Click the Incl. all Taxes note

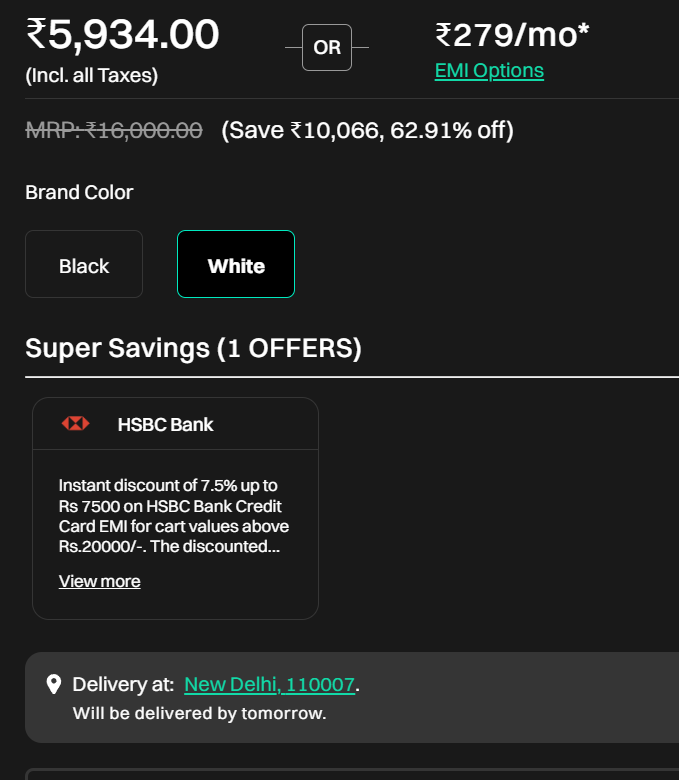[91, 75]
